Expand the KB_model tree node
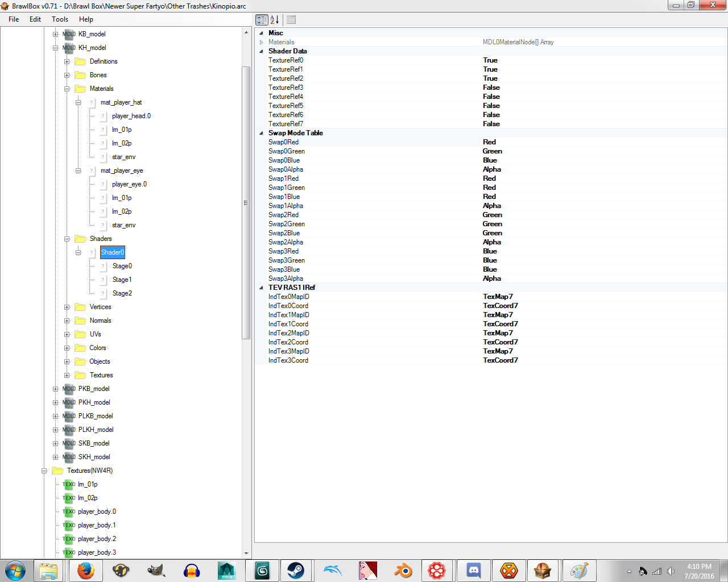 coord(56,34)
